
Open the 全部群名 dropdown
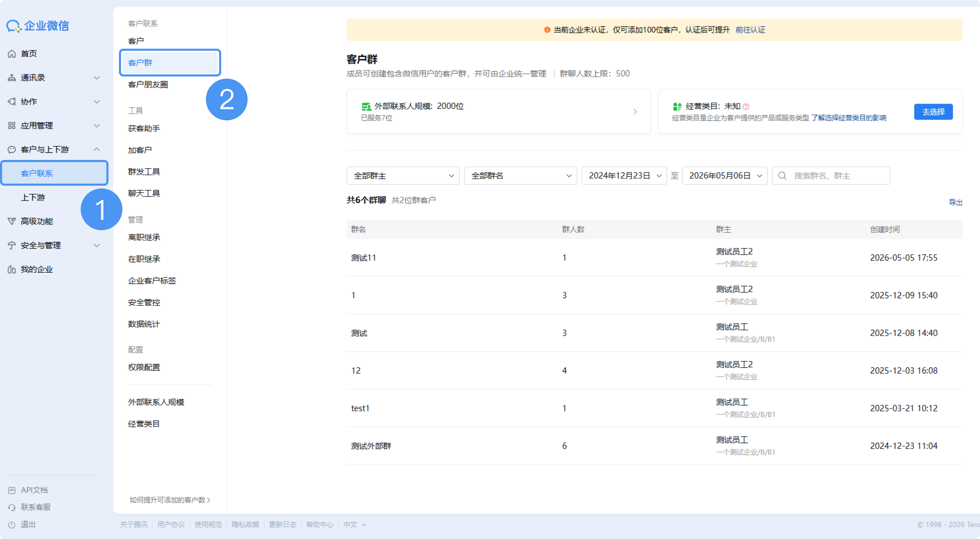click(521, 176)
